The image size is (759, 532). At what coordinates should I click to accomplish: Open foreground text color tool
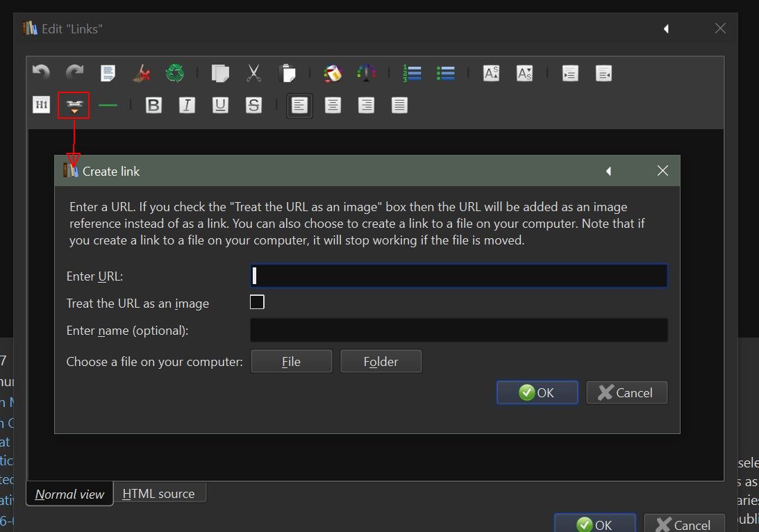coord(367,73)
